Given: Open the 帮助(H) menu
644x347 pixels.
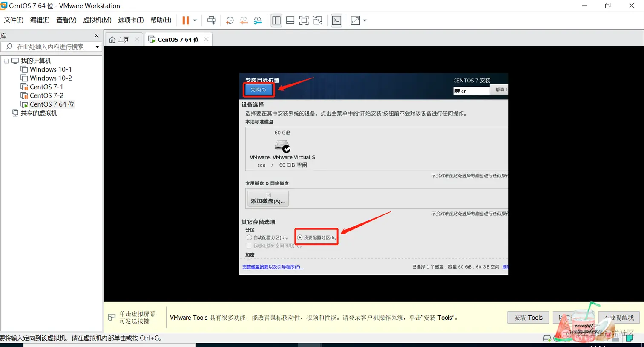Looking at the screenshot, I should (x=161, y=20).
